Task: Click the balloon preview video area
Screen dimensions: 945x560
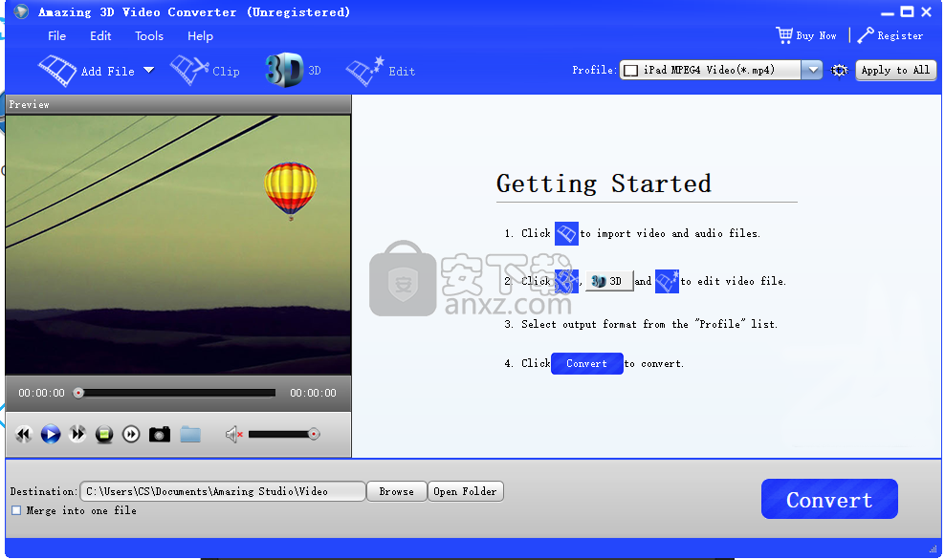Action: tap(179, 245)
